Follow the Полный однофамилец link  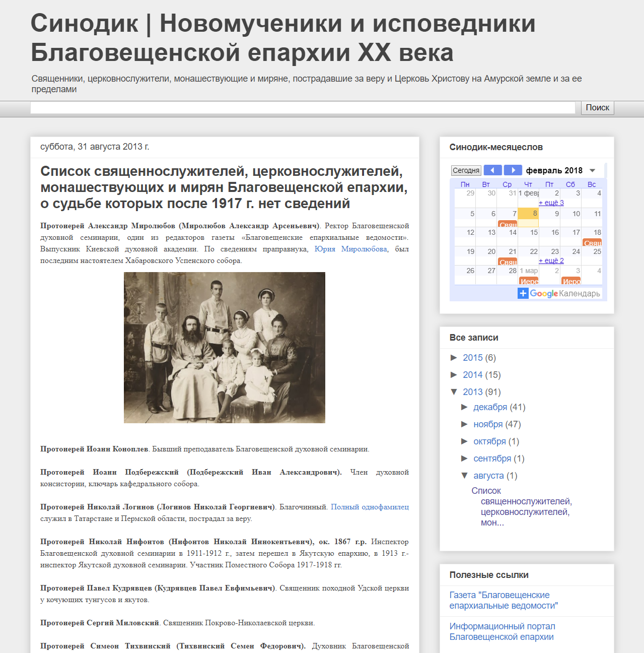coord(370,507)
